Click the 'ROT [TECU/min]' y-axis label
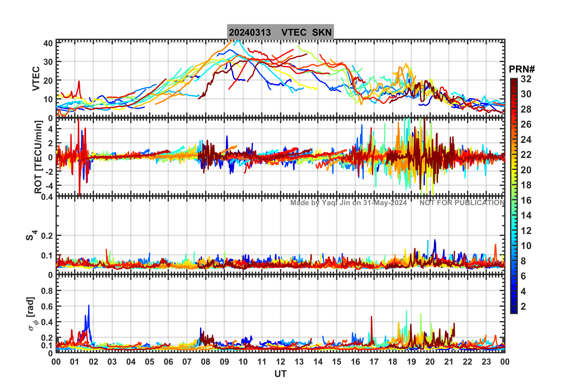Viewport: 561px width, 392px height. click(38, 157)
